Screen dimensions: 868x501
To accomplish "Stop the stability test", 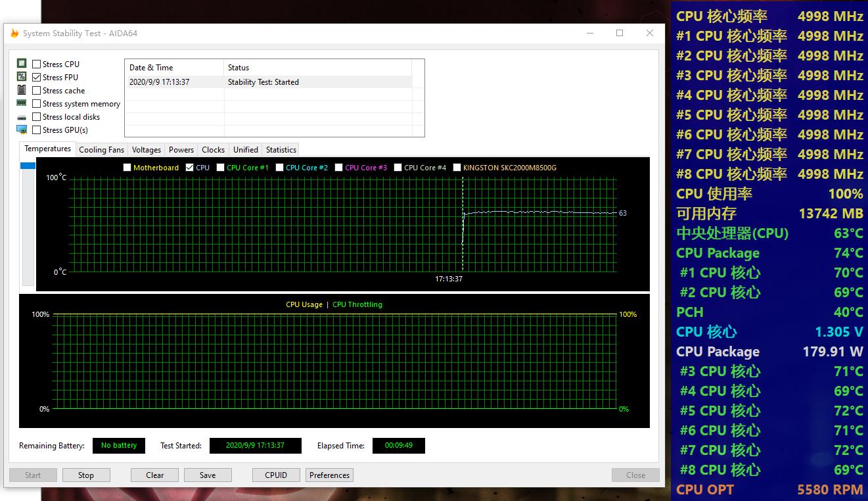I will (x=86, y=475).
